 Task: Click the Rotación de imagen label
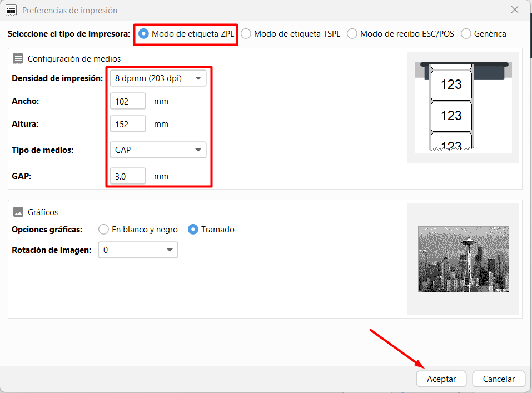(52, 250)
